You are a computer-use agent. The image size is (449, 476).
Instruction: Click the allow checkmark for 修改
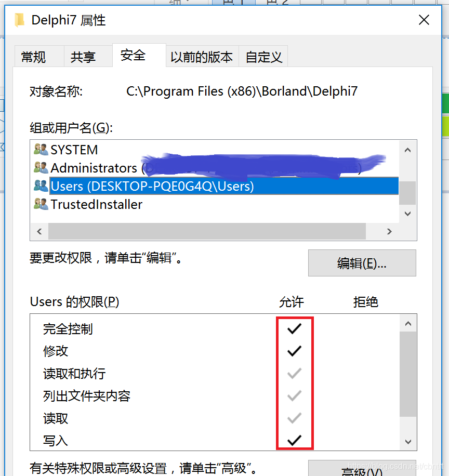[294, 351]
